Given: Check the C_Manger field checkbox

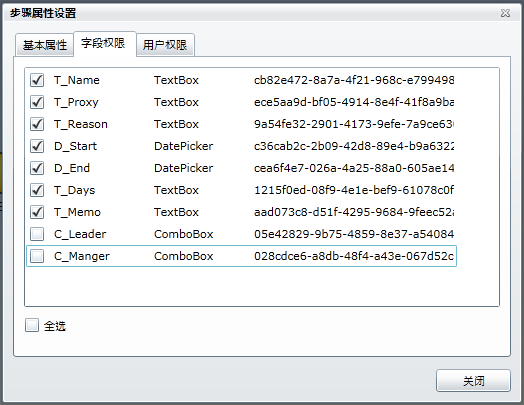Looking at the screenshot, I should 37,256.
